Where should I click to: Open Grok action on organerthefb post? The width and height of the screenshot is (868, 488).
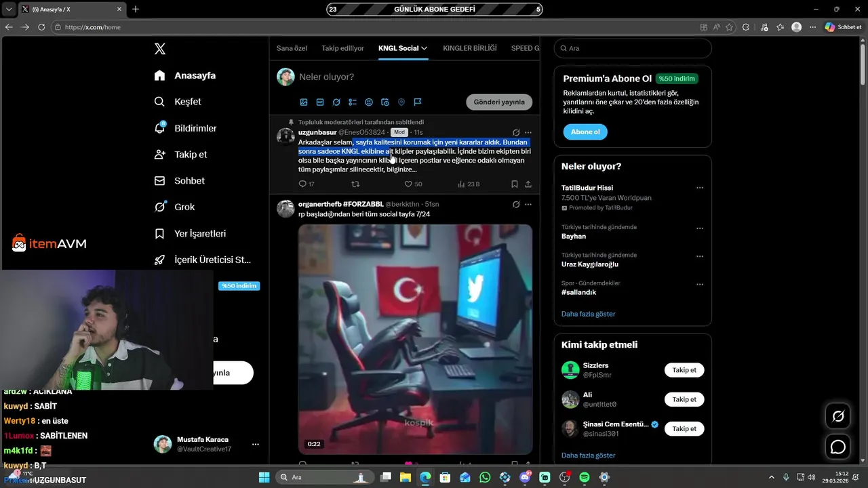click(516, 204)
